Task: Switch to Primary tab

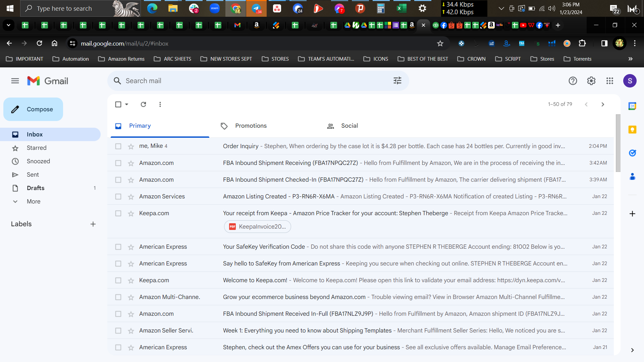Action: [x=160, y=126]
